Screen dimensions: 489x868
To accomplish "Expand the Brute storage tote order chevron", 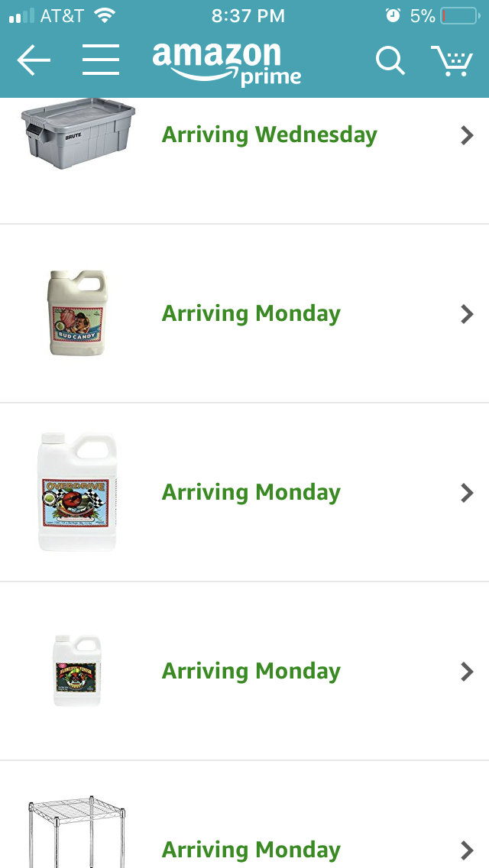I will (x=468, y=135).
